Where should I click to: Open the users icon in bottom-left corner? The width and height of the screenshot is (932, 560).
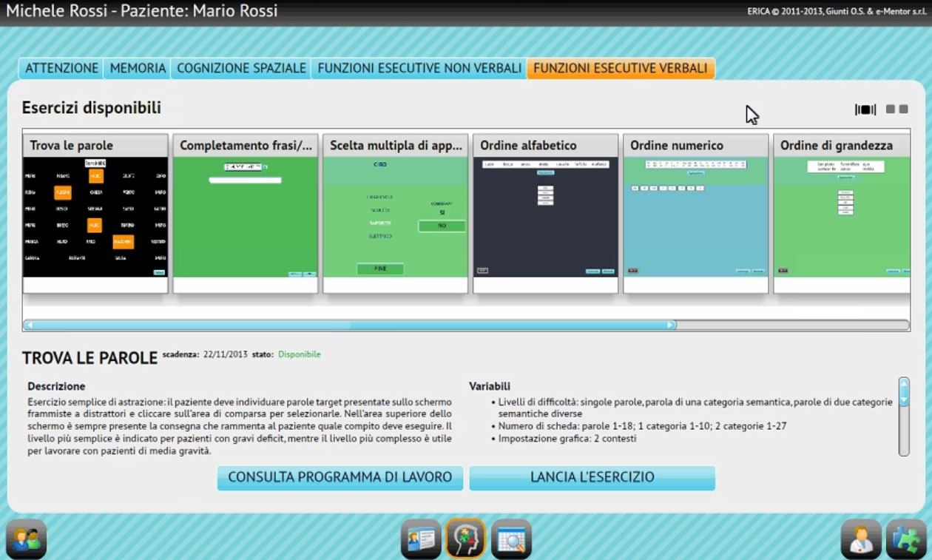pos(27,539)
